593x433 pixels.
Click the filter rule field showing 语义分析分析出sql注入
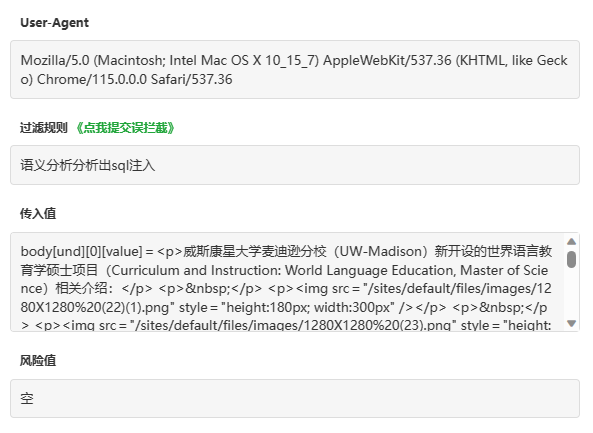pyautogui.click(x=295, y=165)
